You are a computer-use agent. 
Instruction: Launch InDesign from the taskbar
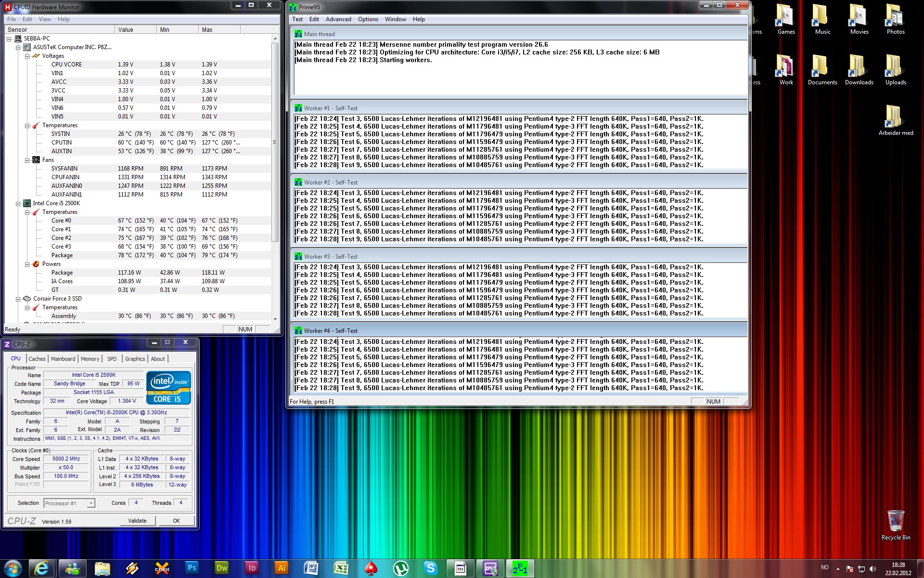click(252, 568)
